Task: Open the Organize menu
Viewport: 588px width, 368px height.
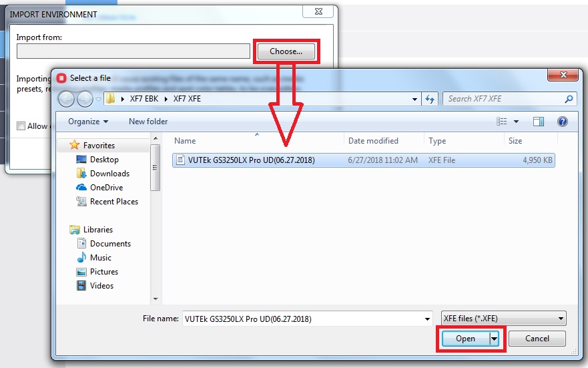Action: [88, 122]
